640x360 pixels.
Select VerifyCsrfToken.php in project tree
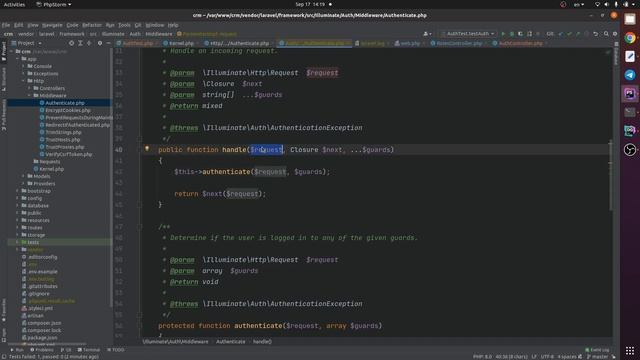tap(69, 154)
